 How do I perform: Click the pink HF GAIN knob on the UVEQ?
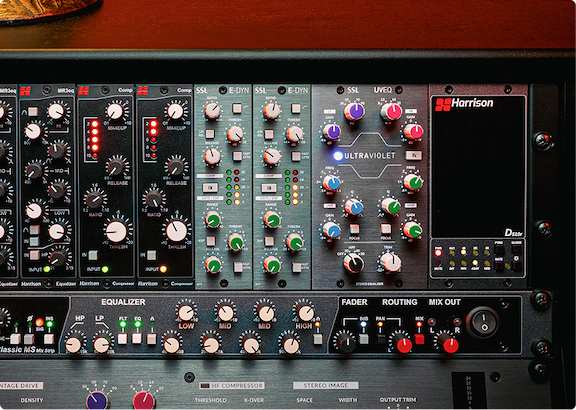pyautogui.click(x=414, y=132)
